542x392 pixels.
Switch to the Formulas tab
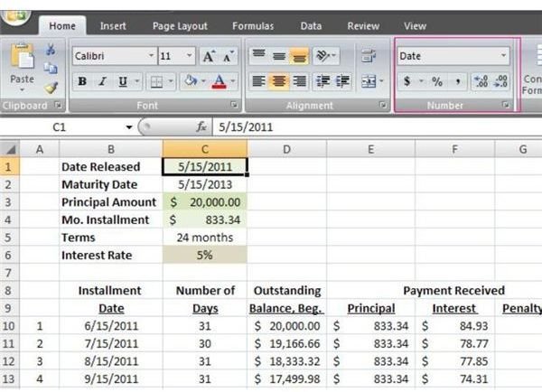[x=253, y=26]
